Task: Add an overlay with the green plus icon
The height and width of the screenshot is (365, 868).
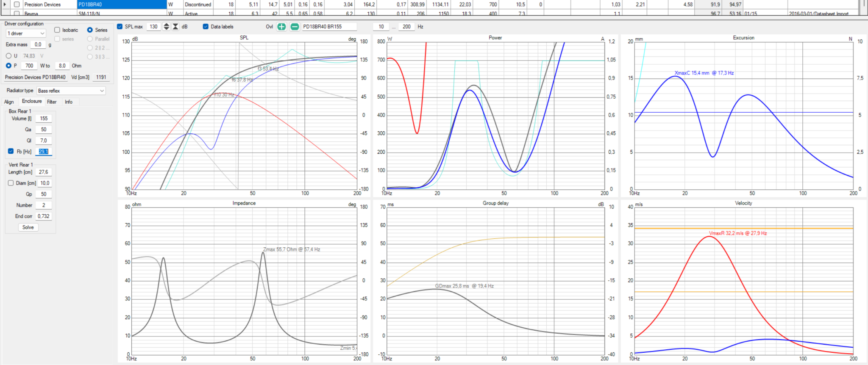Action: pos(281,27)
